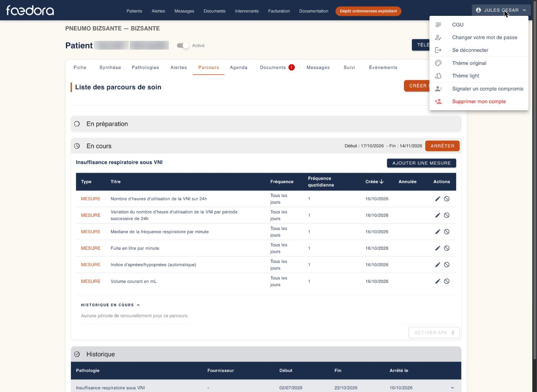Screen dimensions: 537x392
Task: Edit the 'Indice d'apnées/hypopnées' measure
Action: click(438, 265)
